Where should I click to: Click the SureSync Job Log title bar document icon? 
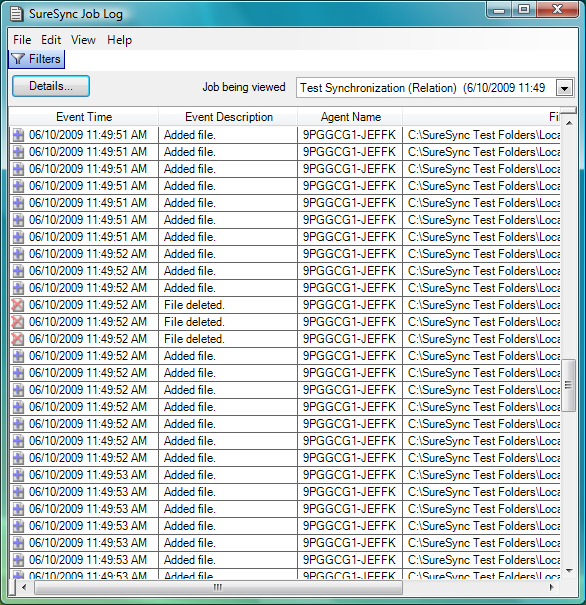(x=16, y=14)
